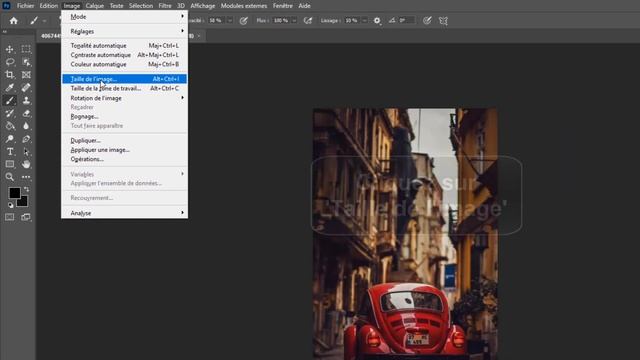Click the brush angle input field

coord(407,20)
